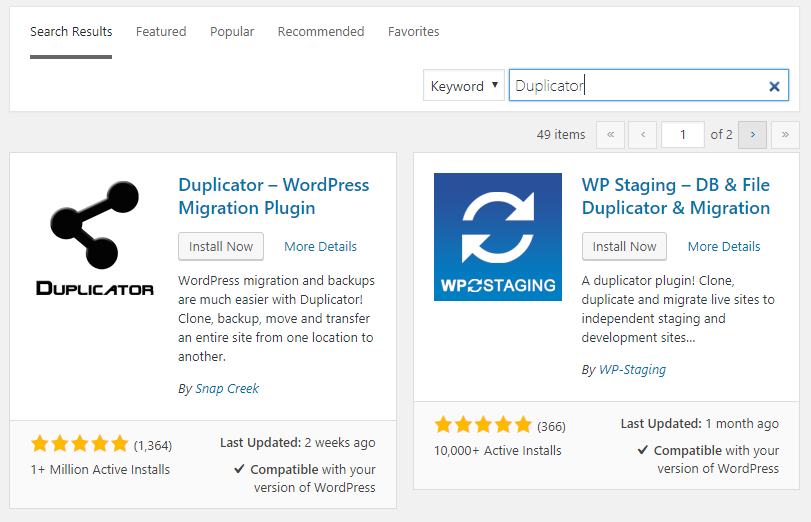Open More Details for Duplicator plugin

point(320,246)
